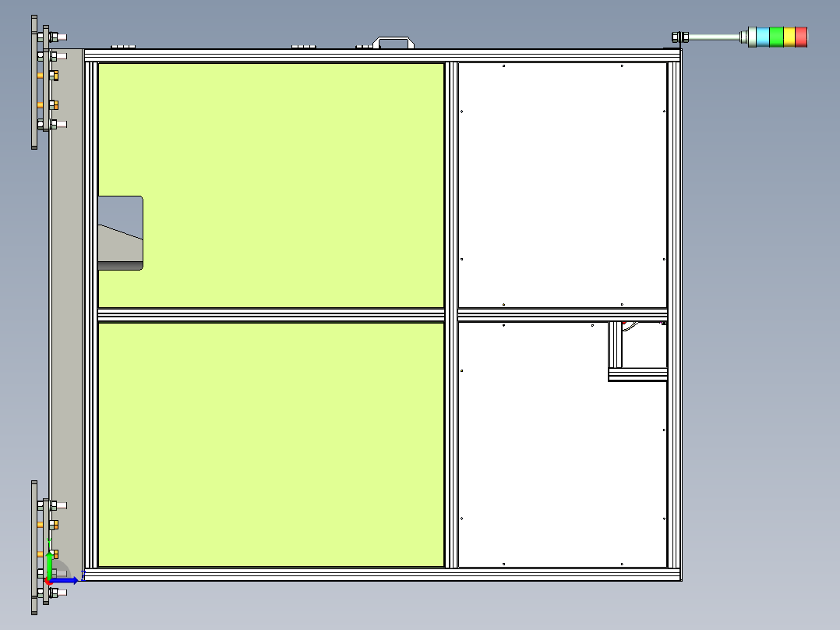Select the lower-left mounting bracket plate

click(34, 547)
